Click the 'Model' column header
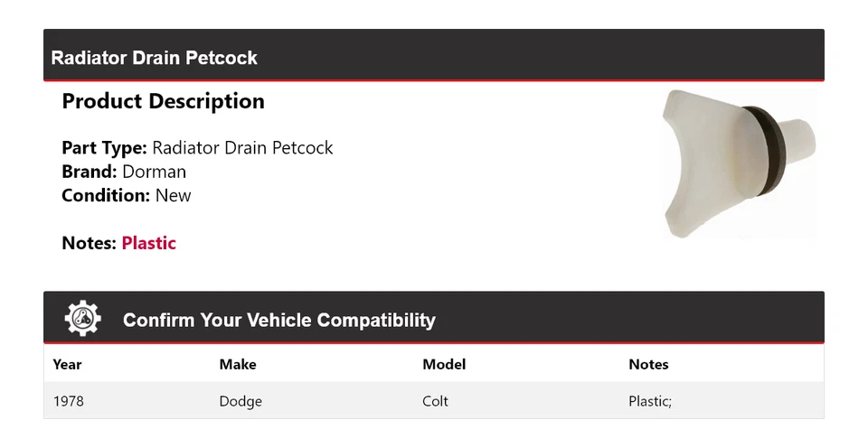The image size is (868, 448). click(444, 365)
